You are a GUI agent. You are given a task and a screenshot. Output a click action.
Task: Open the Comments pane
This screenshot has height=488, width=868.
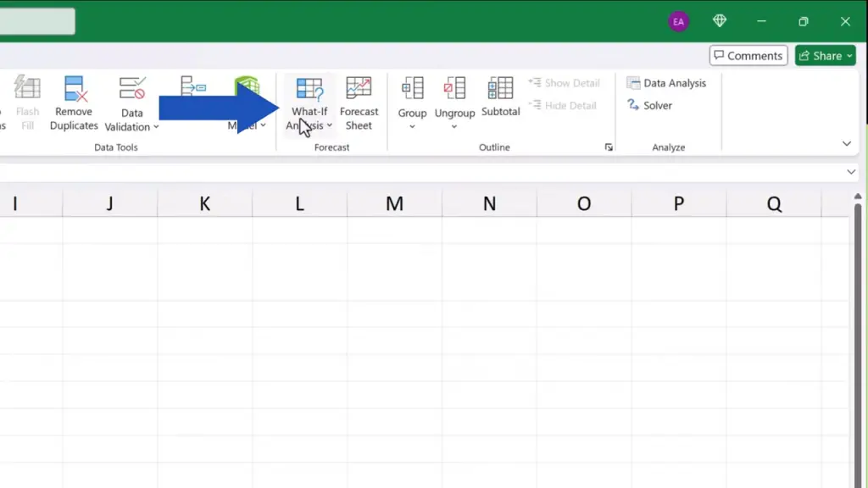748,56
